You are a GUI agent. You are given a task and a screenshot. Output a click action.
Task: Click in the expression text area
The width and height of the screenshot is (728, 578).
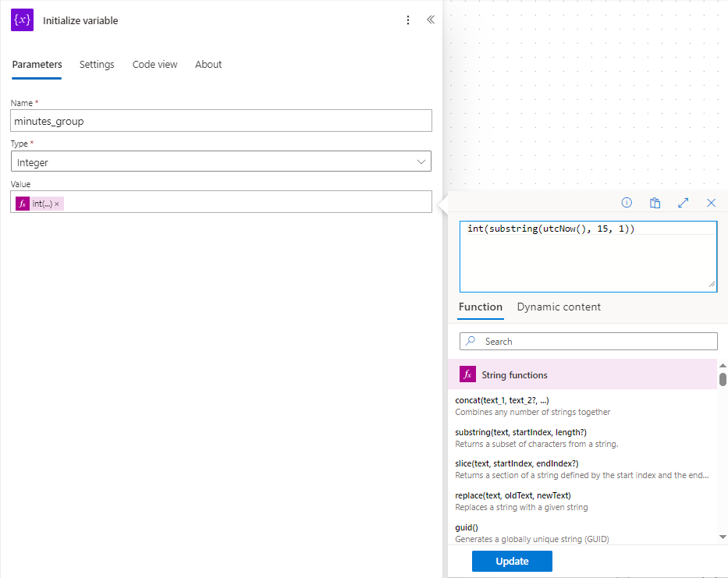588,257
